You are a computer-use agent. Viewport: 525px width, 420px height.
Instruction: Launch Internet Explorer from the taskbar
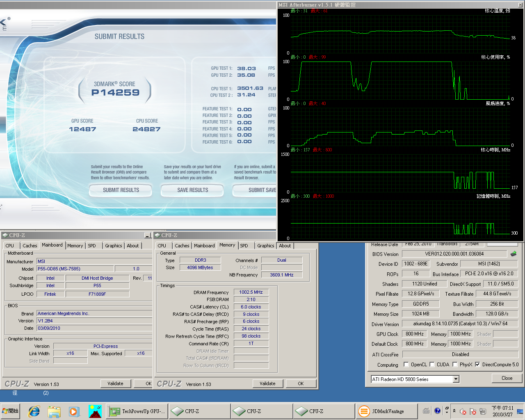pyautogui.click(x=34, y=411)
